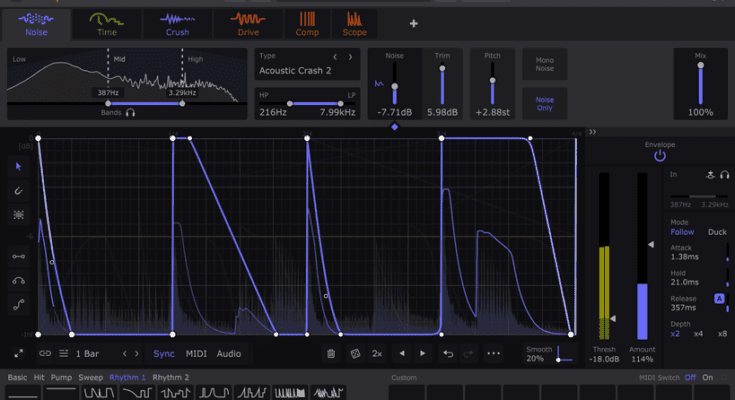Collapse the side panel with double chevron
Viewport: 735px width, 400px height.
click(x=592, y=131)
